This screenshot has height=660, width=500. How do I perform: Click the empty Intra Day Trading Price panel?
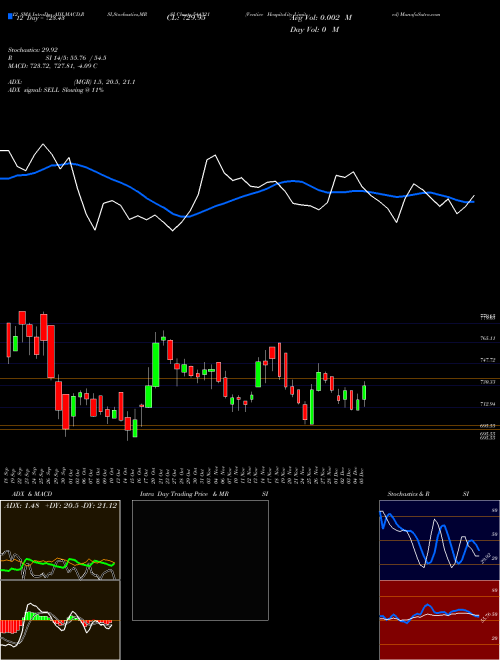[x=200, y=560]
